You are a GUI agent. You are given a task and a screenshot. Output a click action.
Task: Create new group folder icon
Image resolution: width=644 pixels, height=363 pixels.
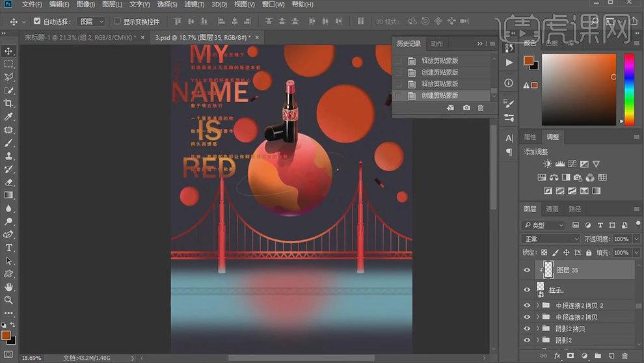598,356
